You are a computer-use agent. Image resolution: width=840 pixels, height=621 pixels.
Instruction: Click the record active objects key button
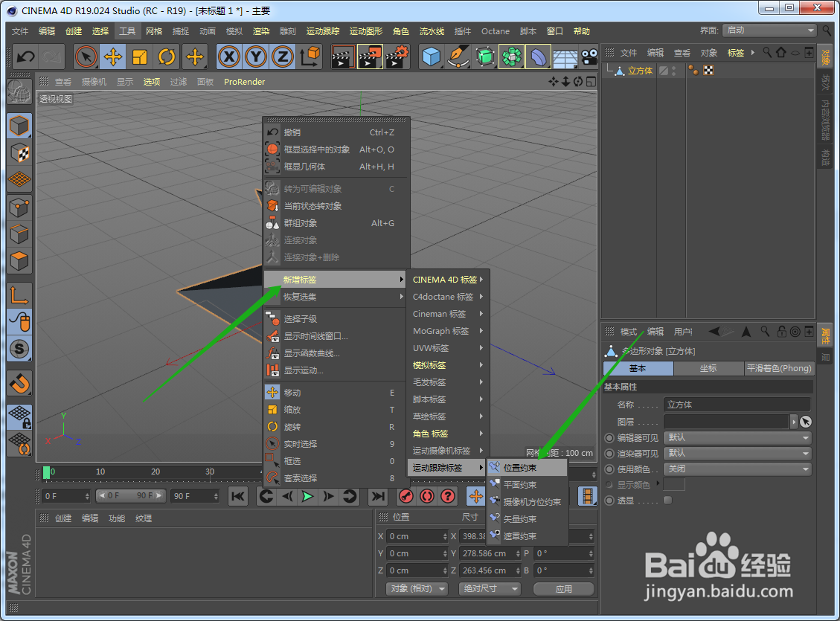406,497
